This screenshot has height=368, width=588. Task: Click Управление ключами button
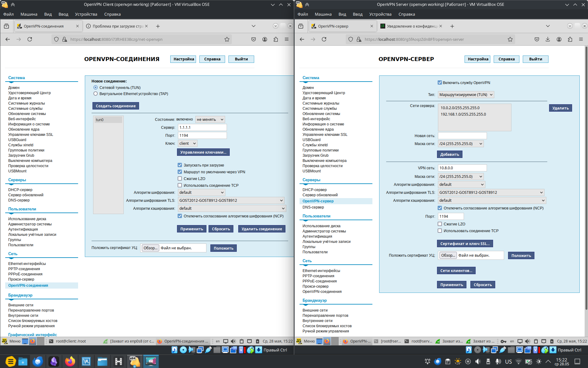203,152
